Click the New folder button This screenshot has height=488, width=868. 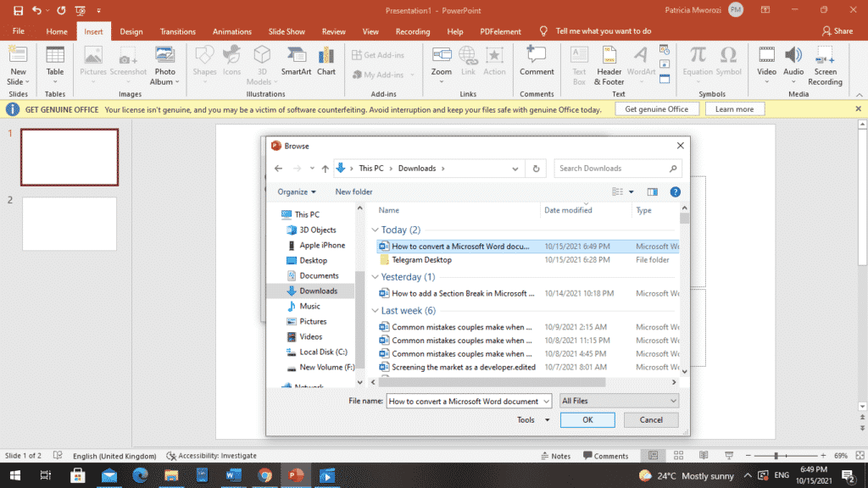(x=353, y=192)
